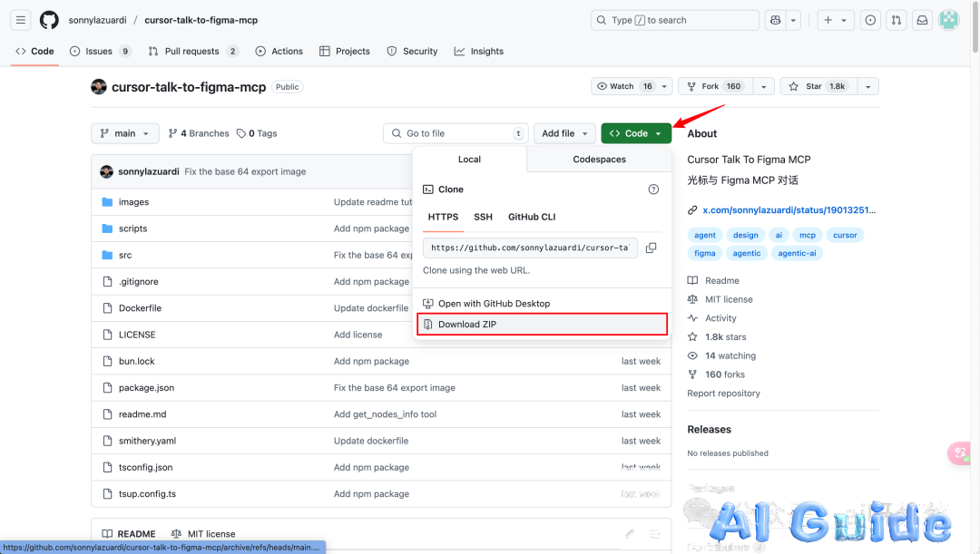Select the GitHub CLI clone option
This screenshot has height=554, width=980.
pyautogui.click(x=532, y=217)
